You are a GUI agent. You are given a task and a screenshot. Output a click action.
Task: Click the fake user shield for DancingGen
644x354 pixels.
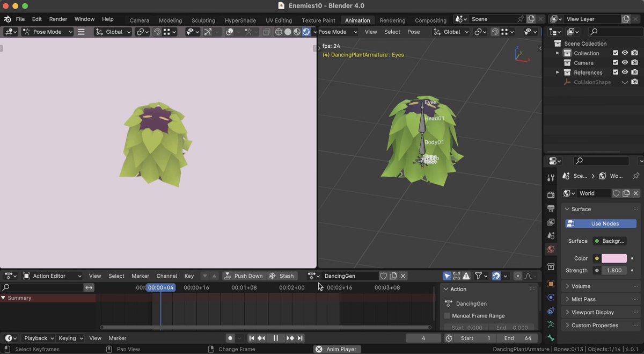[x=383, y=276]
